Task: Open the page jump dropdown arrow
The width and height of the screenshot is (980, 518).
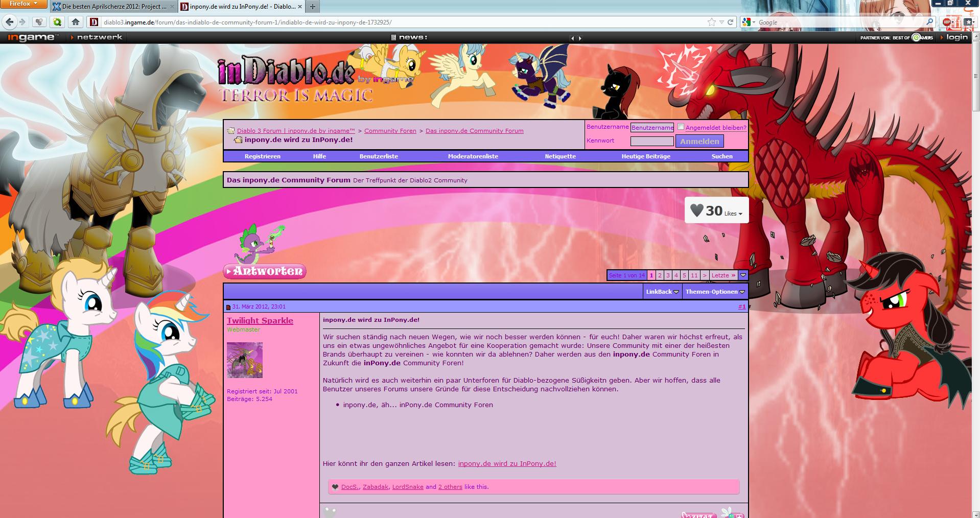Action: [743, 275]
